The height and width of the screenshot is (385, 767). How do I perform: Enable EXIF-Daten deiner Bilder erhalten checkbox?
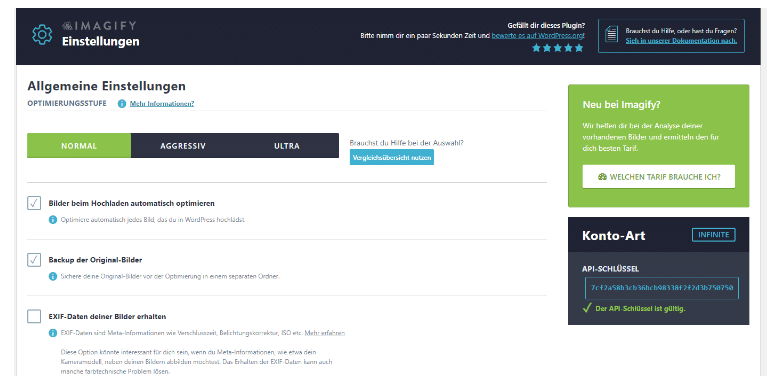[34, 317]
